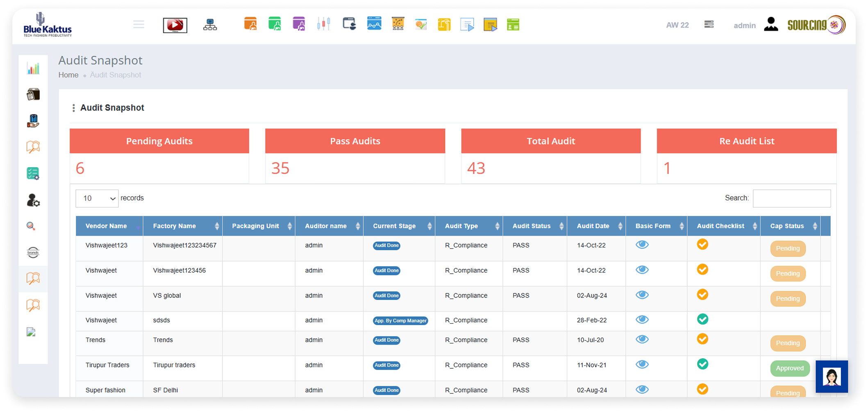Image resolution: width=868 pixels, height=413 pixels.
Task: Click into the Search input field
Action: (x=791, y=198)
